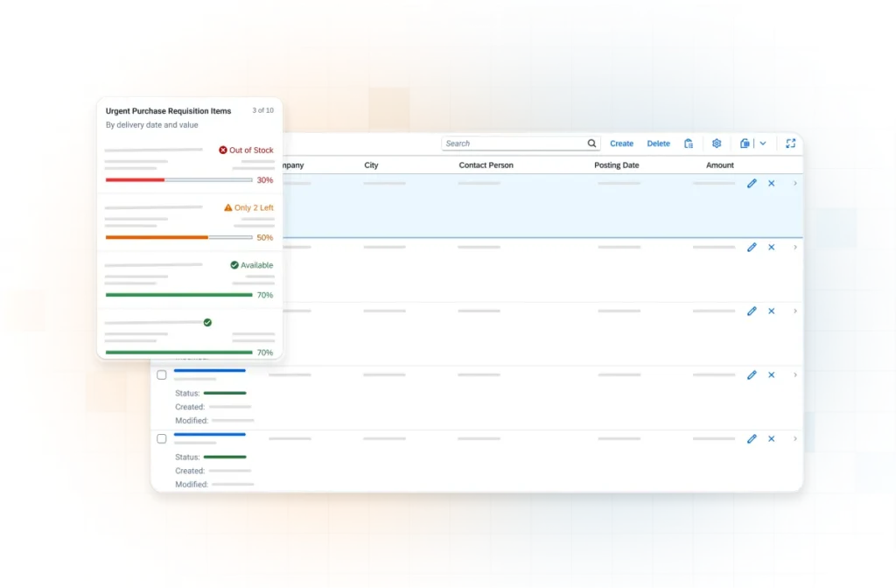Click the X icon in last table row
The image size is (896, 588).
(772, 439)
